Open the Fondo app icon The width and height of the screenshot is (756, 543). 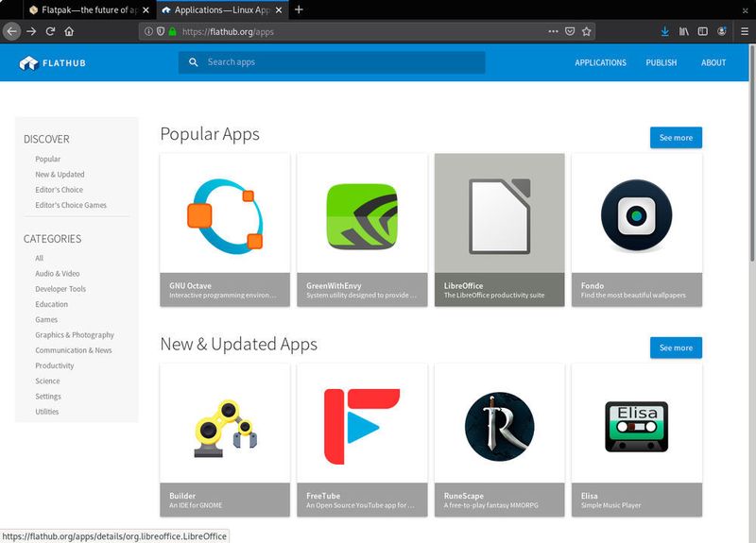coord(636,215)
